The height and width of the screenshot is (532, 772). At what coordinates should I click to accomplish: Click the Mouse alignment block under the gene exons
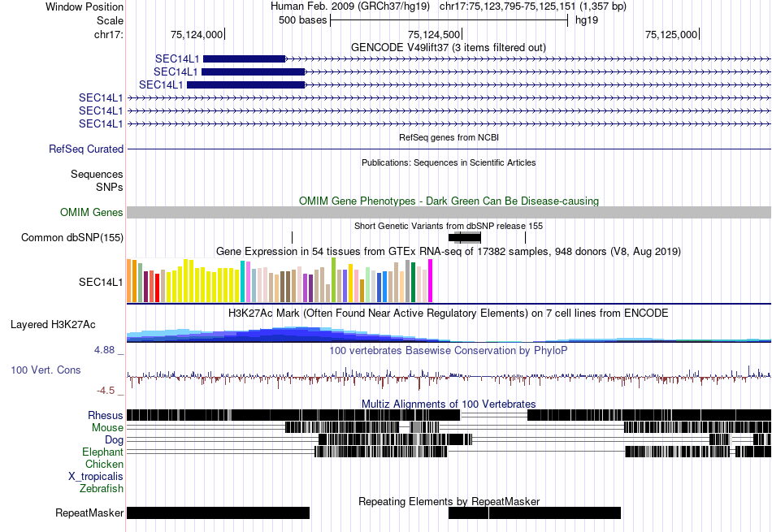click(342, 427)
